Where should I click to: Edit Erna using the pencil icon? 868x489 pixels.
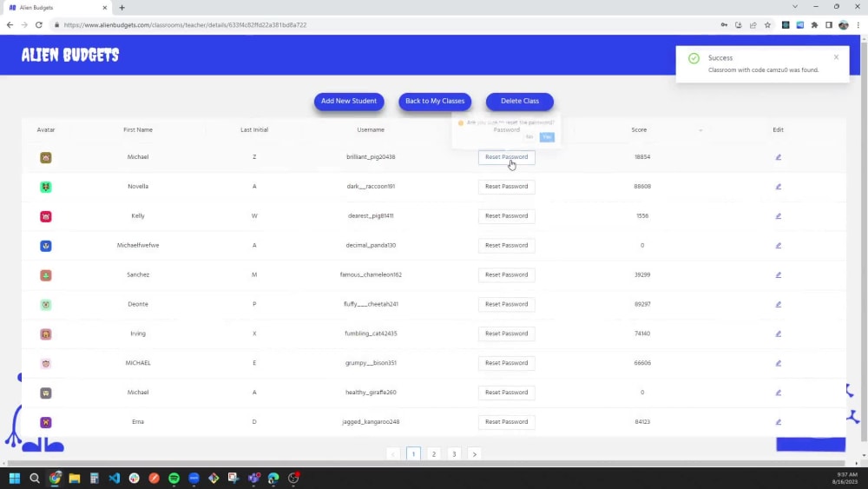click(778, 422)
